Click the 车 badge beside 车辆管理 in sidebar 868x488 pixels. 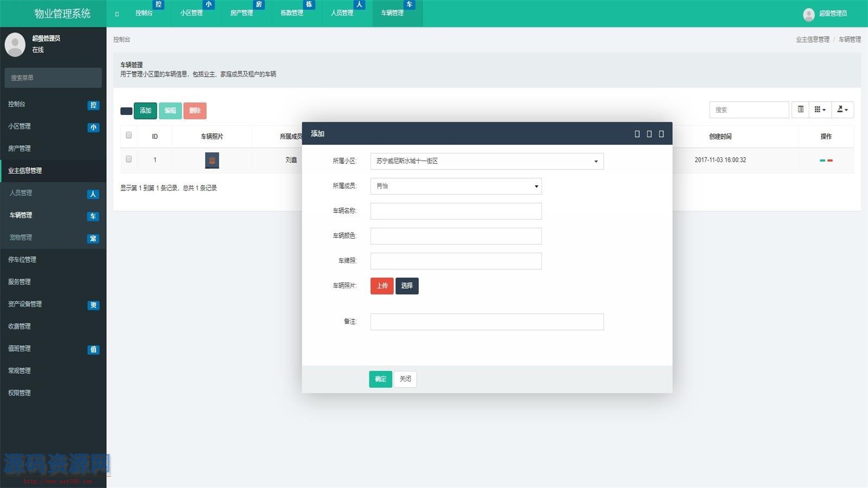coord(93,216)
